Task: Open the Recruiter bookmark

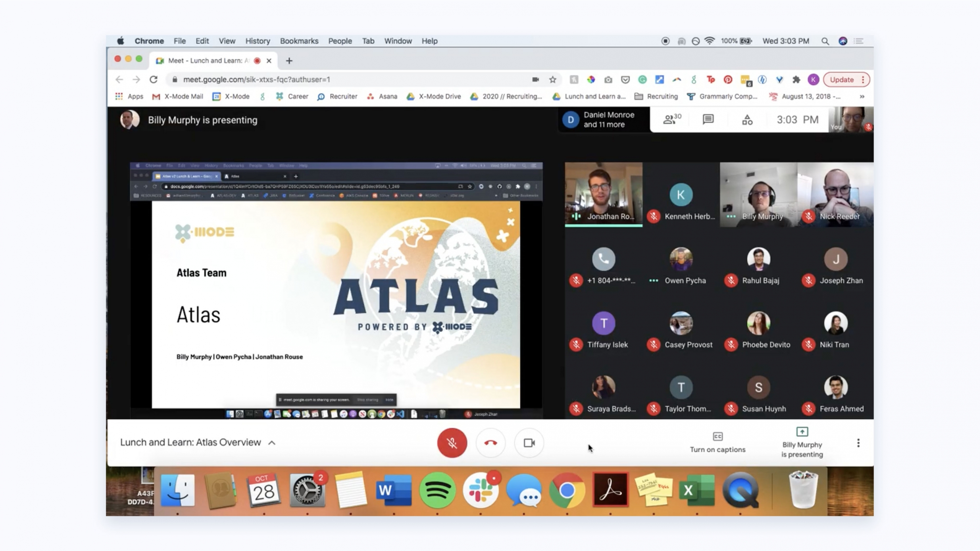Action: [337, 96]
